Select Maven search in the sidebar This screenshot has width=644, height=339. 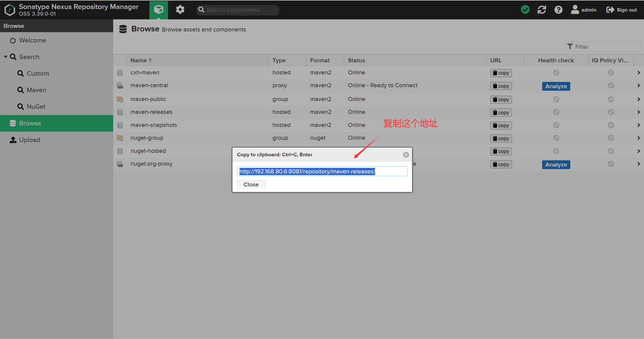pyautogui.click(x=36, y=90)
